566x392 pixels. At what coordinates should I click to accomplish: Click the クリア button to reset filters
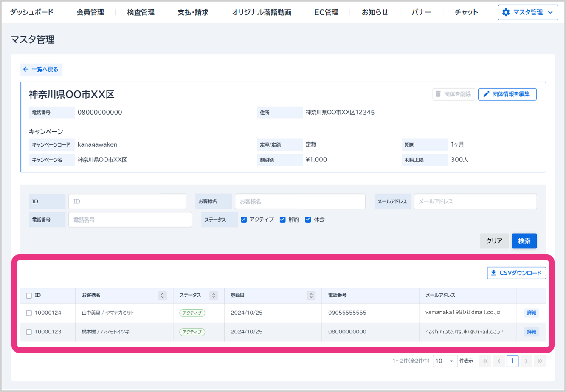click(x=494, y=241)
